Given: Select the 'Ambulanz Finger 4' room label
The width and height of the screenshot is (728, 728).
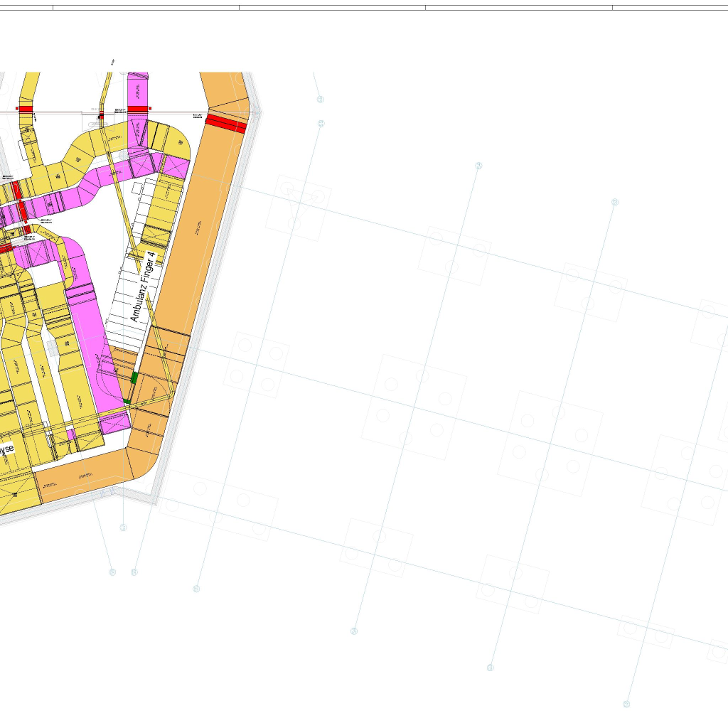Looking at the screenshot, I should tap(141, 287).
